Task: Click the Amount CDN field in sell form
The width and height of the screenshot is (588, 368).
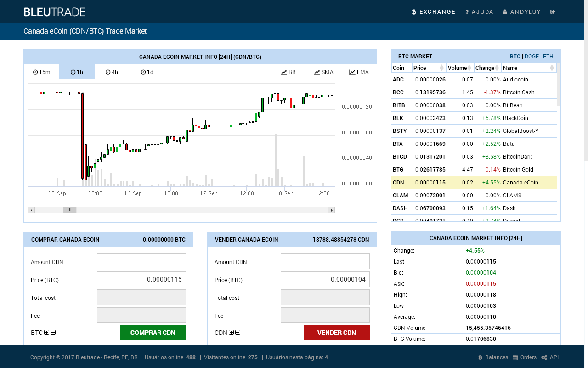Action: tap(325, 261)
